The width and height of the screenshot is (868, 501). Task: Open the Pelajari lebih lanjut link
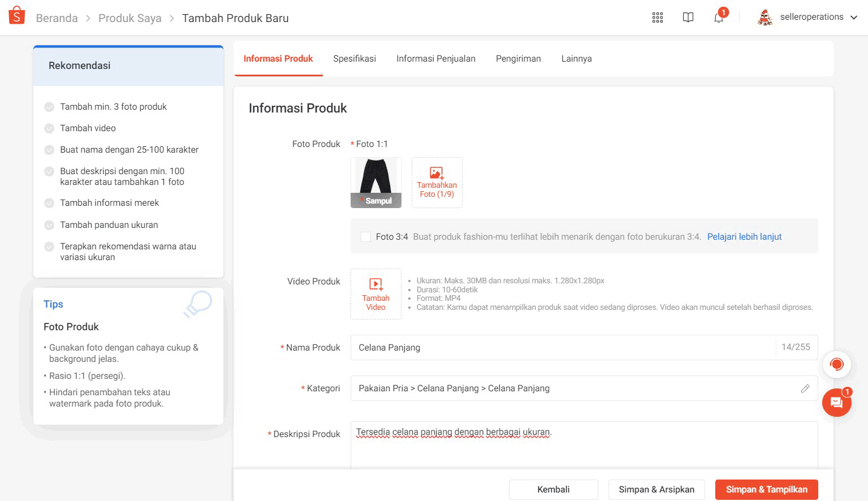(x=744, y=236)
